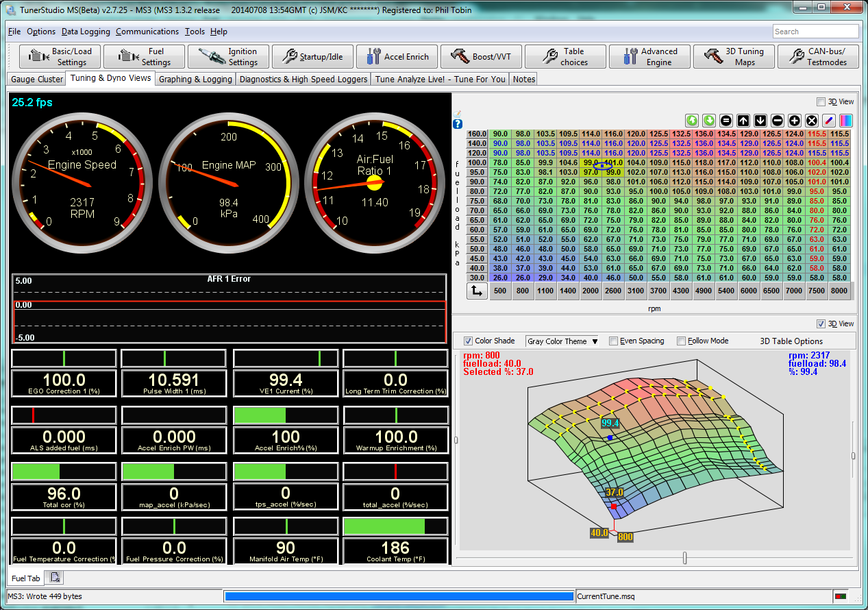The width and height of the screenshot is (868, 610).
Task: Open 3D Table Options
Action: tap(791, 341)
